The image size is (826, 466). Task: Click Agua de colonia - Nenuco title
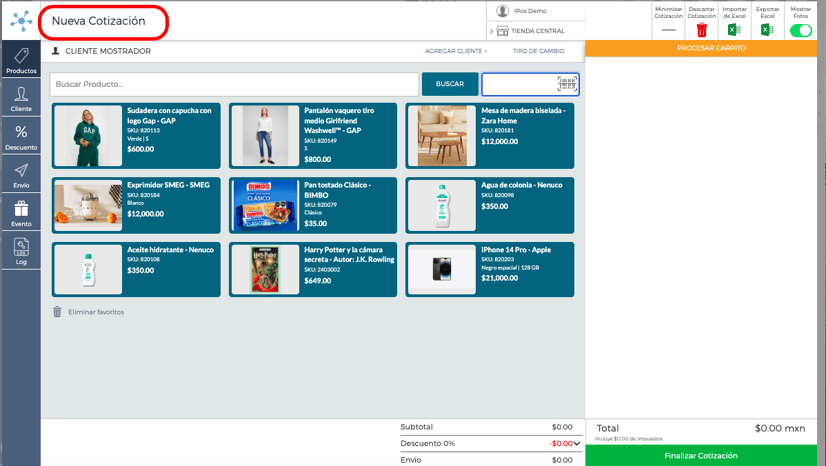(x=522, y=185)
